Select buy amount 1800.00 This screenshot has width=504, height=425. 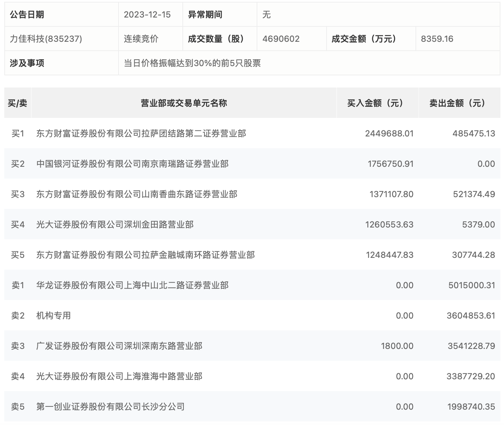click(397, 346)
